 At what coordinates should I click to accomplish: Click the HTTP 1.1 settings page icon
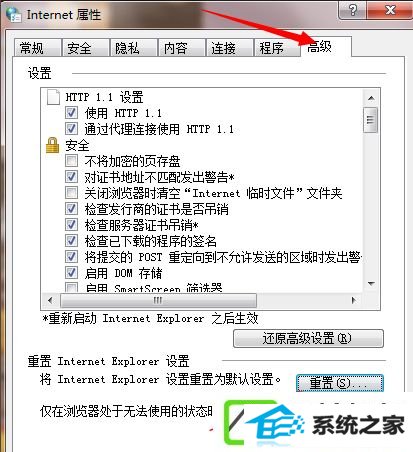point(54,97)
